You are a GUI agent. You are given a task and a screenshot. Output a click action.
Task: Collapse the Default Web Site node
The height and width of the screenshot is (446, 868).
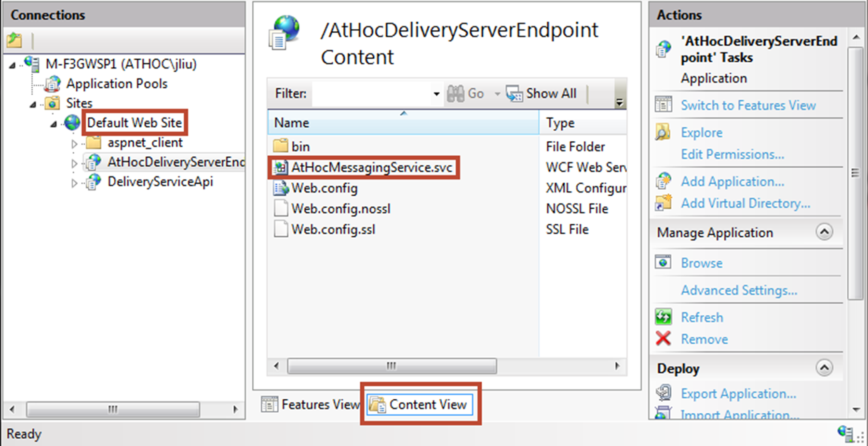click(x=54, y=124)
